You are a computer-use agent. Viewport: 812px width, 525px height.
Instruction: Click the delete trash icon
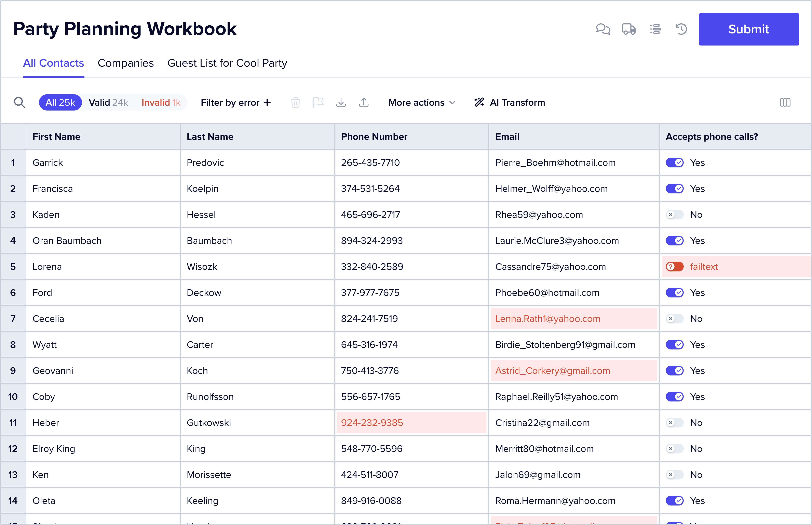pos(295,102)
